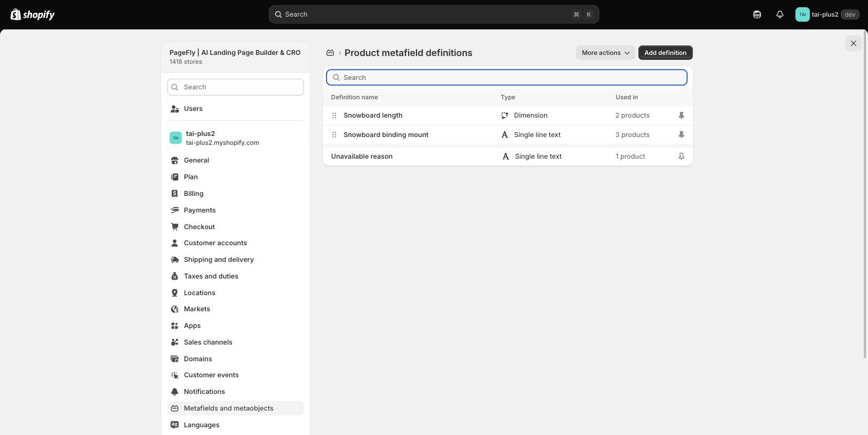Click the Shopify logo

pyautogui.click(x=33, y=14)
